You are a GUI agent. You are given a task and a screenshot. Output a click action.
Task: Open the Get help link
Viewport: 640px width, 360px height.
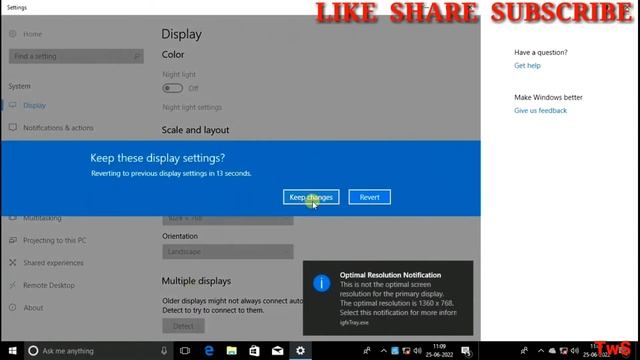coord(527,65)
